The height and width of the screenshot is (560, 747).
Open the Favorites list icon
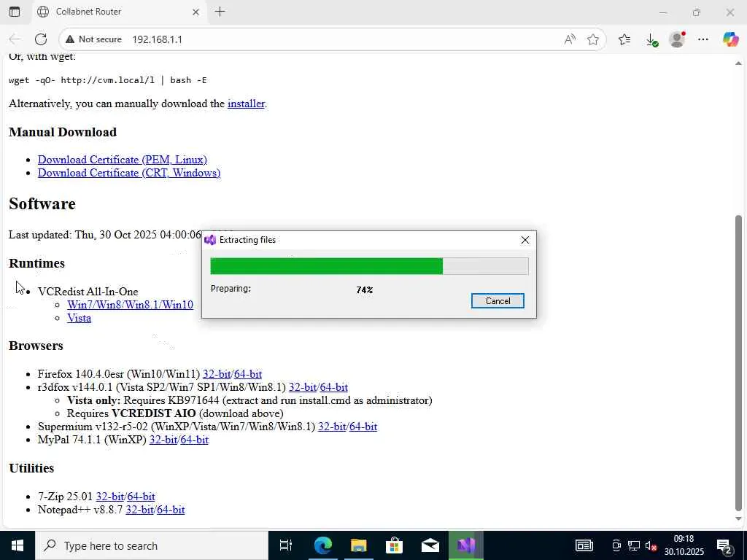624,39
